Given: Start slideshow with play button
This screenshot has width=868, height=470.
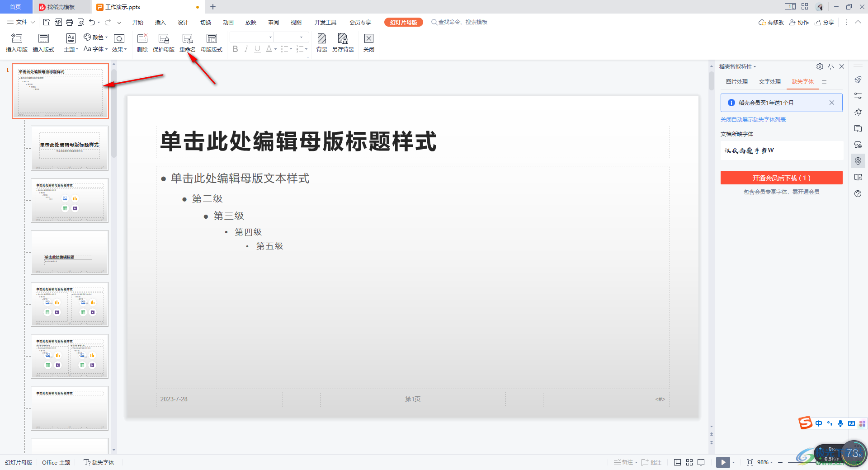Looking at the screenshot, I should [x=723, y=462].
